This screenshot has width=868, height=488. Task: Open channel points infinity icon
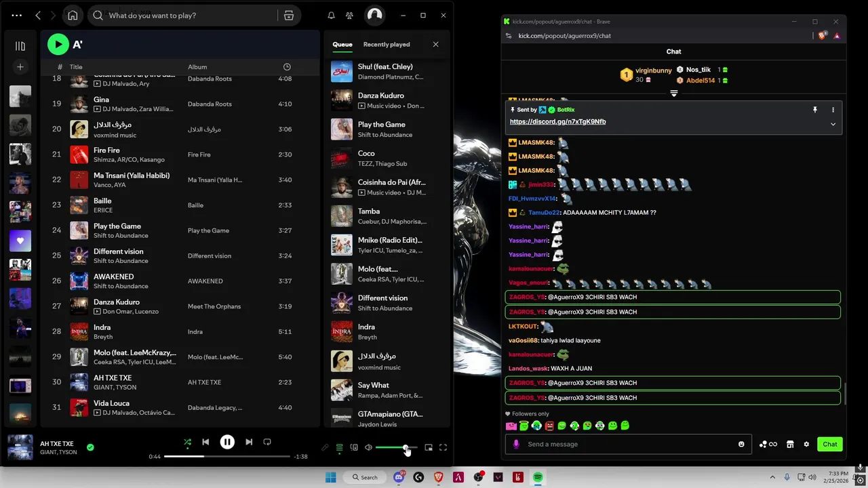pos(768,444)
